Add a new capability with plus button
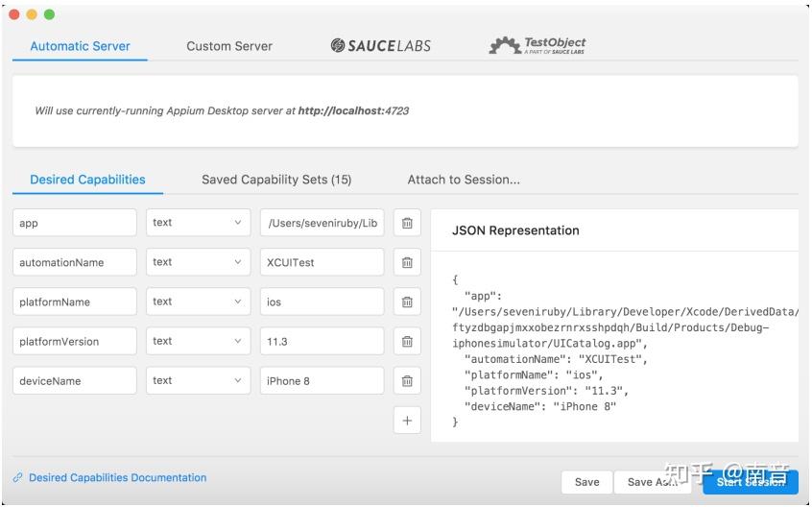This screenshot has height=507, width=812. tap(407, 420)
